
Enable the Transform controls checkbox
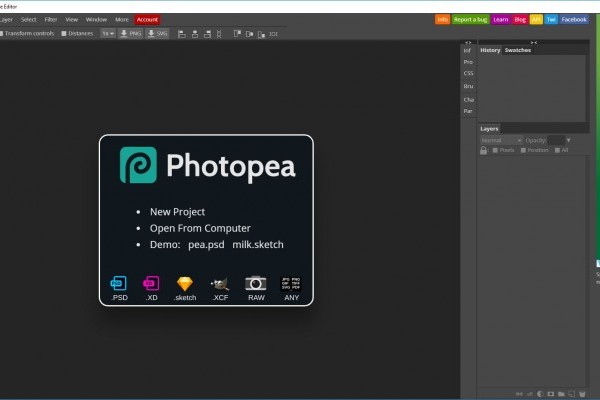1,34
